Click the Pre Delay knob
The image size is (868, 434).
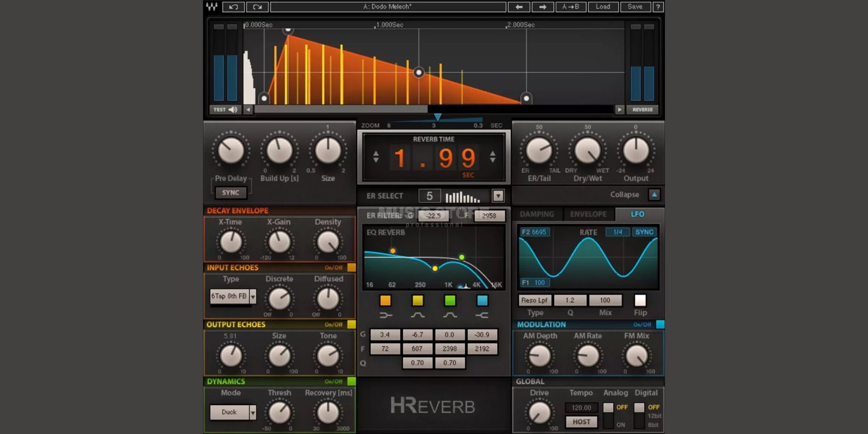point(231,150)
